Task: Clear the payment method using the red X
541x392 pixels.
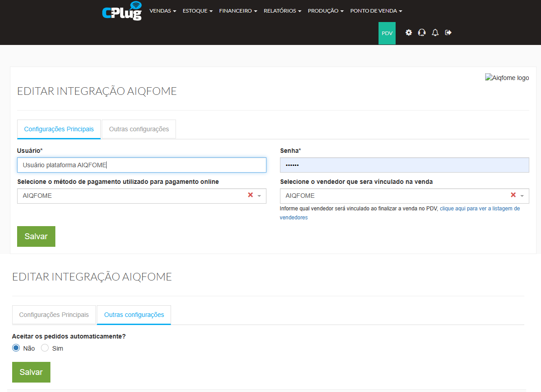Action: pyautogui.click(x=250, y=195)
